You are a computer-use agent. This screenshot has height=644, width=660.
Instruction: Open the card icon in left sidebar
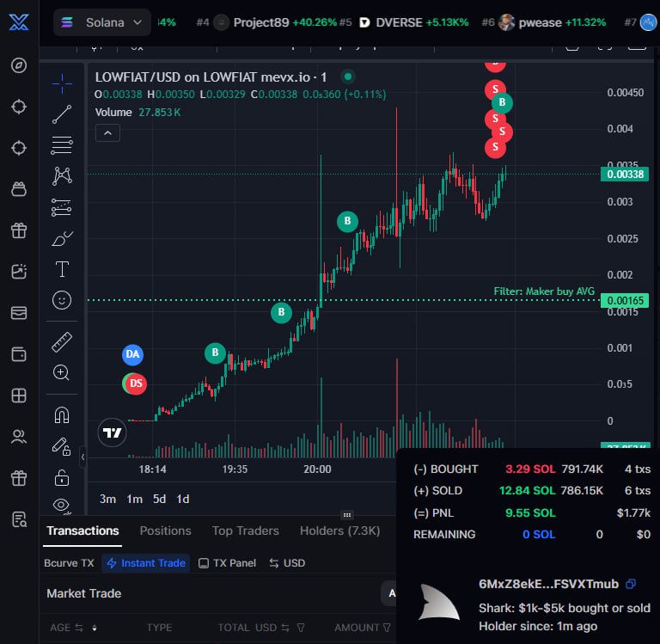19,313
